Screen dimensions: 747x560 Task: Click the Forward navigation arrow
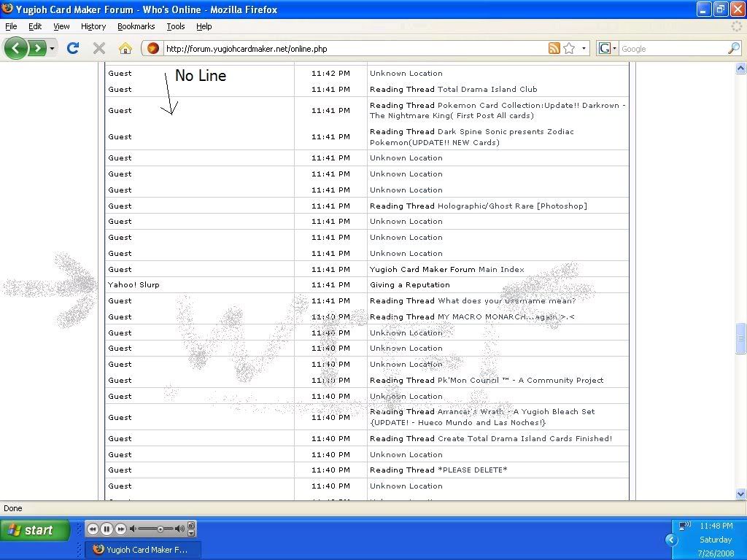(36, 48)
